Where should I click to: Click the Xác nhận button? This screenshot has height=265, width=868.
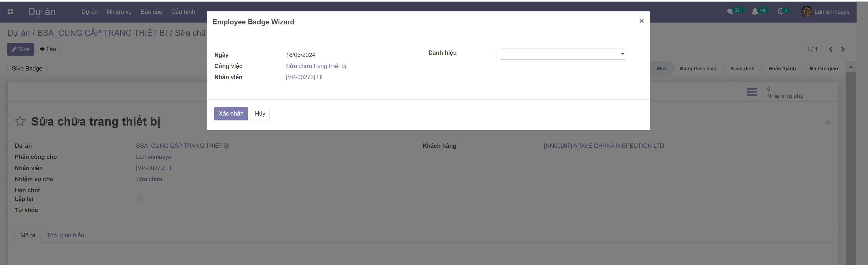click(x=231, y=114)
